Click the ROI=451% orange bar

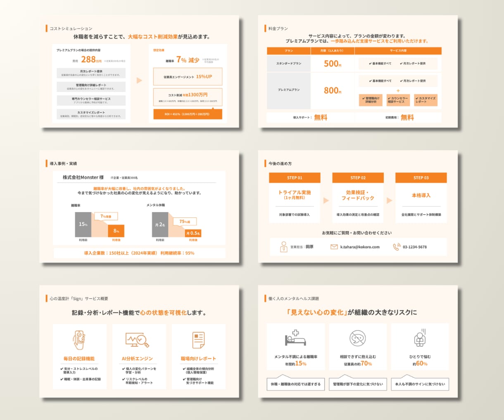[188, 114]
